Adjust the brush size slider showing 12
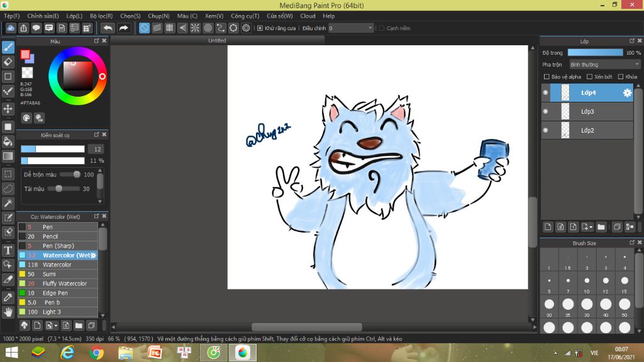 (53, 149)
